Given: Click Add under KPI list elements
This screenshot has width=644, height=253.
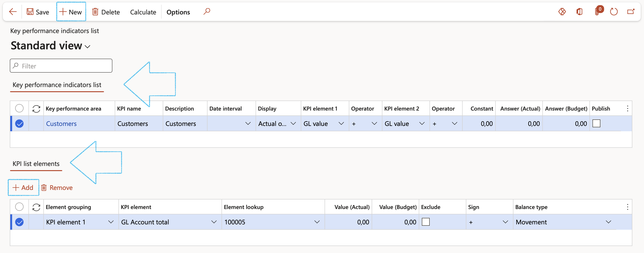Looking at the screenshot, I should point(23,187).
